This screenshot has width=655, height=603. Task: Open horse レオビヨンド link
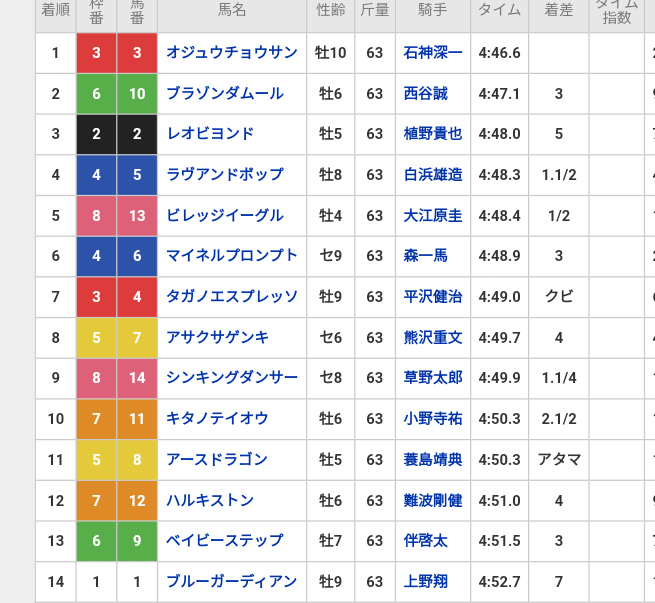click(210, 134)
